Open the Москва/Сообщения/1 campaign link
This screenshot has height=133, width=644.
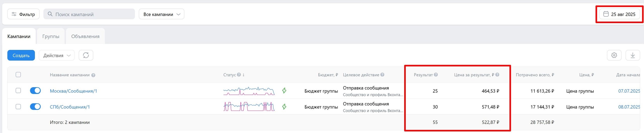tap(73, 91)
